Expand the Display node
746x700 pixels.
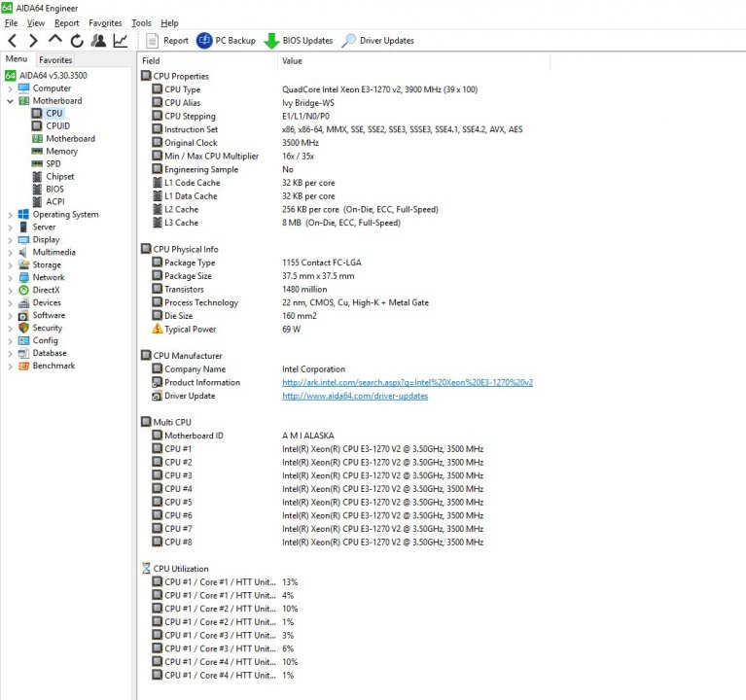(10, 240)
